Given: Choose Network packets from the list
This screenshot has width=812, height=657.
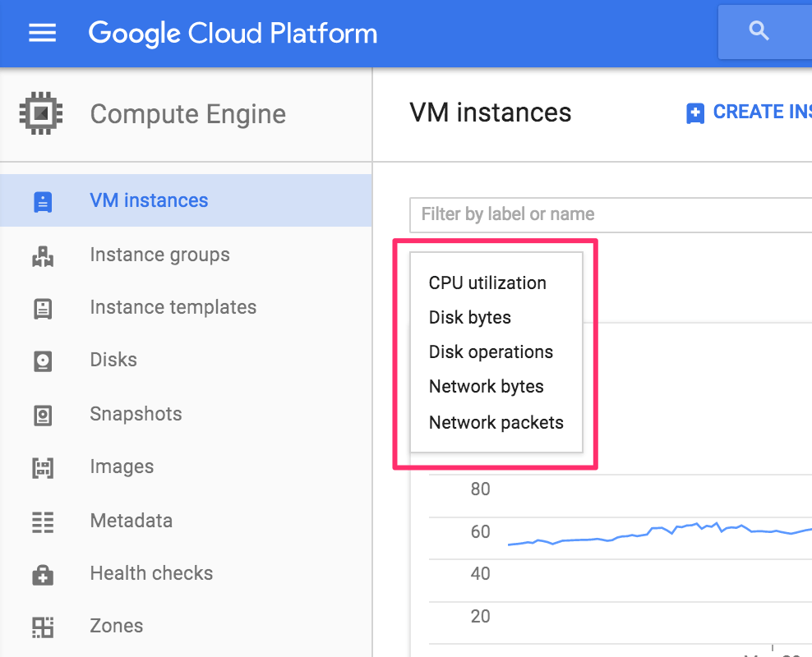Looking at the screenshot, I should click(x=496, y=423).
